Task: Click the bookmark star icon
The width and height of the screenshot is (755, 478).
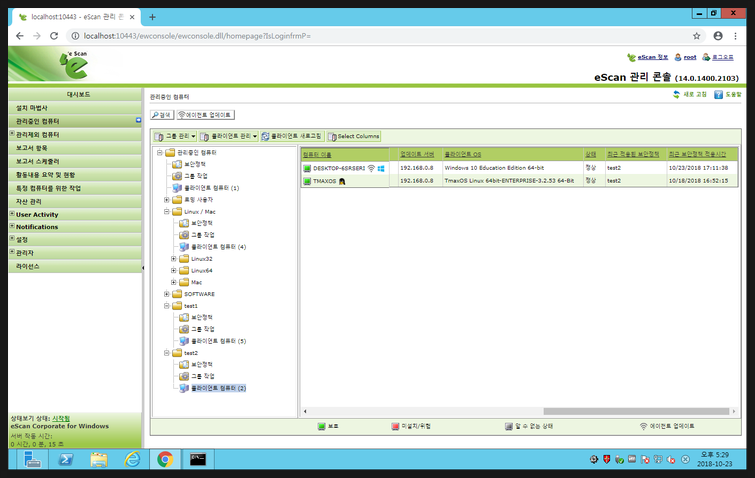Action: point(696,36)
